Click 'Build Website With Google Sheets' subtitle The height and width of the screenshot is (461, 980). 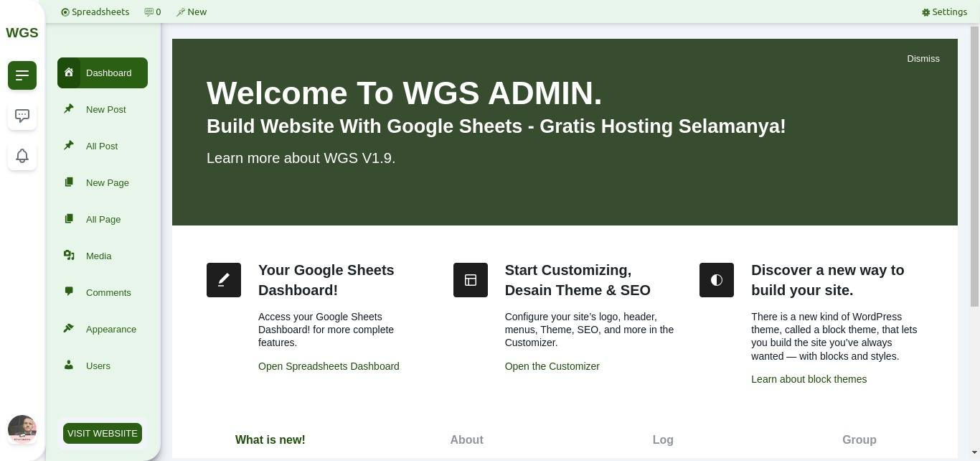point(496,126)
